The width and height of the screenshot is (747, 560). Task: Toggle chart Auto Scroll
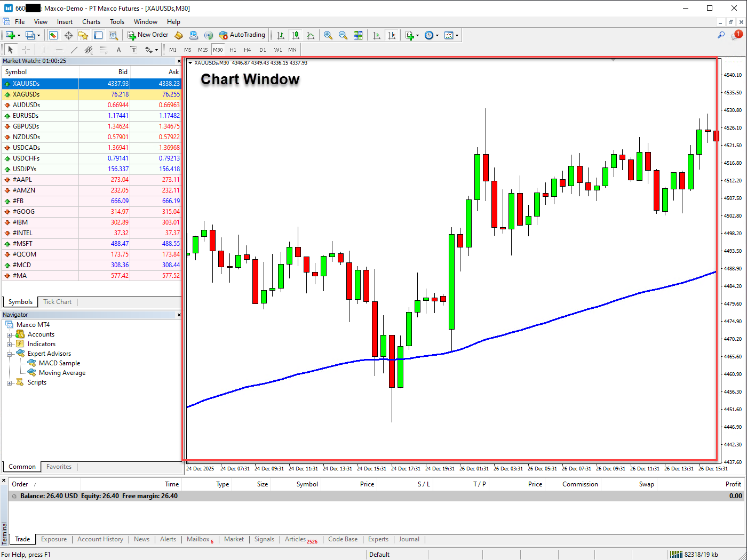(x=377, y=35)
